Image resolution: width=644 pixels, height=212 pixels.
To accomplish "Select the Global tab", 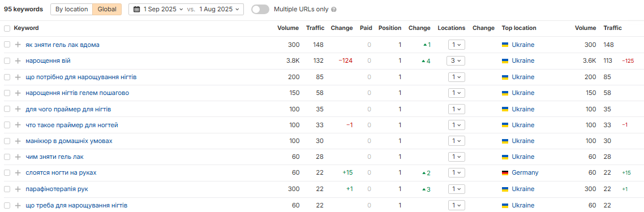I will point(107,10).
